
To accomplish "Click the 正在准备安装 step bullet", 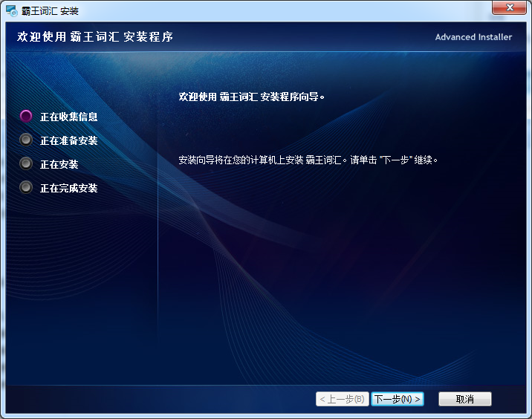I will (x=26, y=140).
